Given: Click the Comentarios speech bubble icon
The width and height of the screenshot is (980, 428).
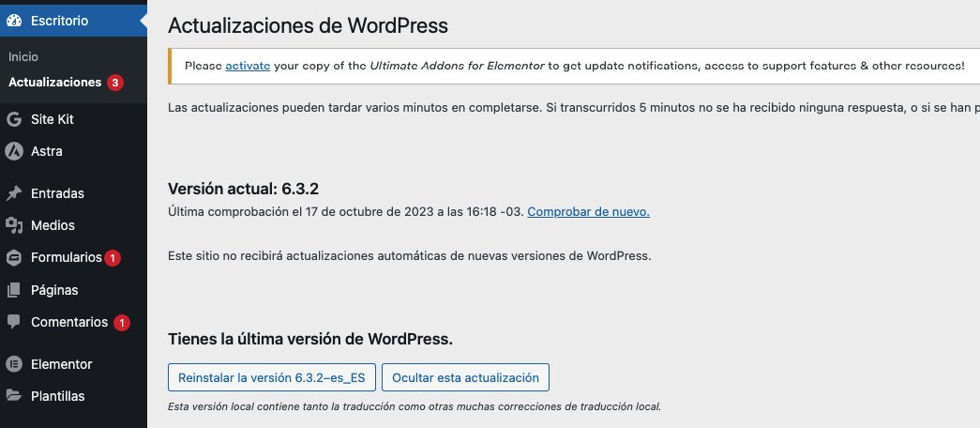Looking at the screenshot, I should point(14,322).
